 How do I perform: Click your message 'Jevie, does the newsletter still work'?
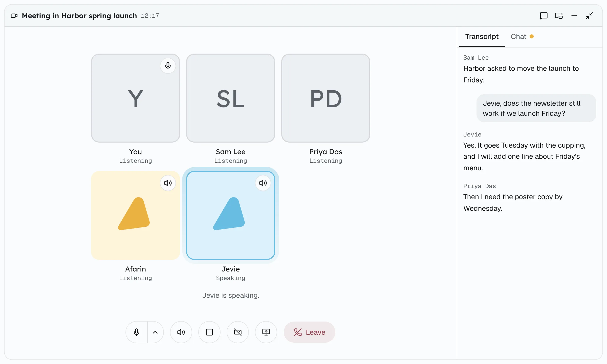pos(536,108)
